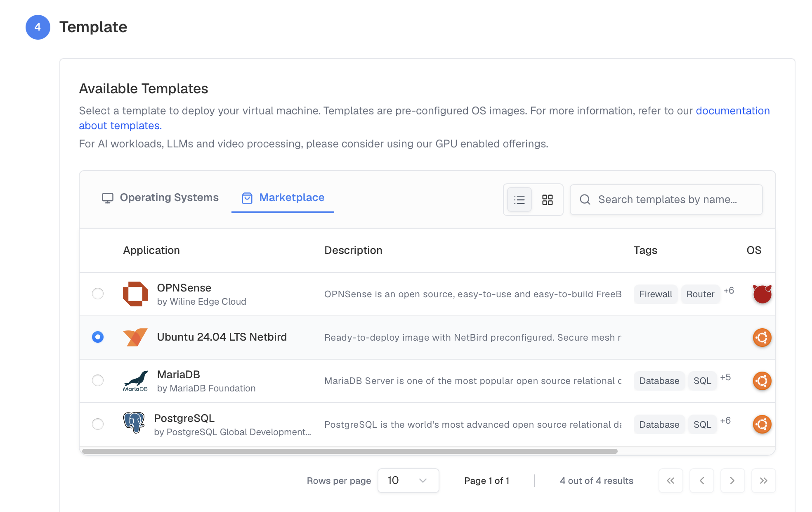Click 'by Wiline Edge Cloud' text
This screenshot has width=812, height=512.
(201, 302)
